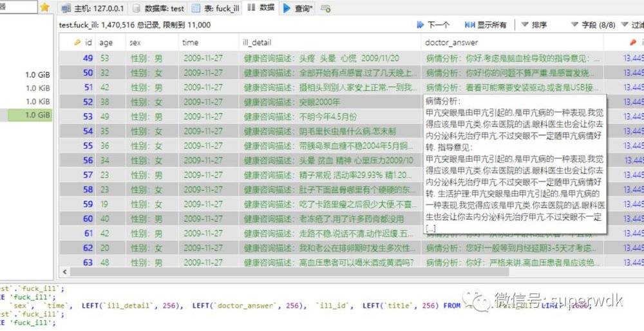644x331 pixels.
Task: Click ill_detail cell 头晕 贫血 精神 心里压力2009/10
Action: pyautogui.click(x=330, y=160)
